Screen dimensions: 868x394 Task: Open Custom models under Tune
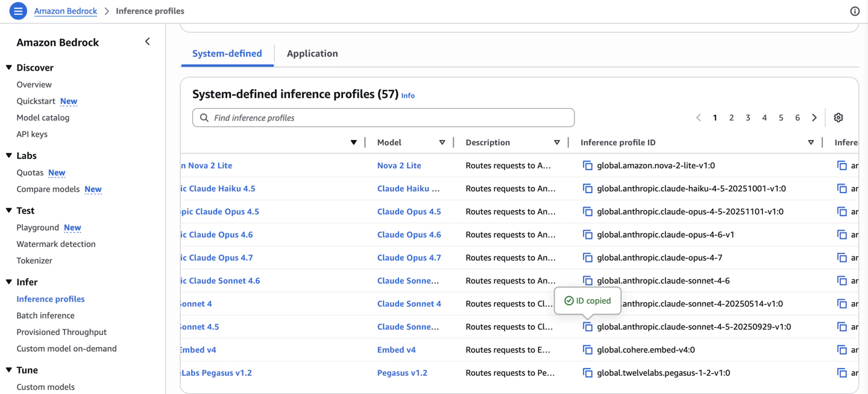[x=46, y=387]
